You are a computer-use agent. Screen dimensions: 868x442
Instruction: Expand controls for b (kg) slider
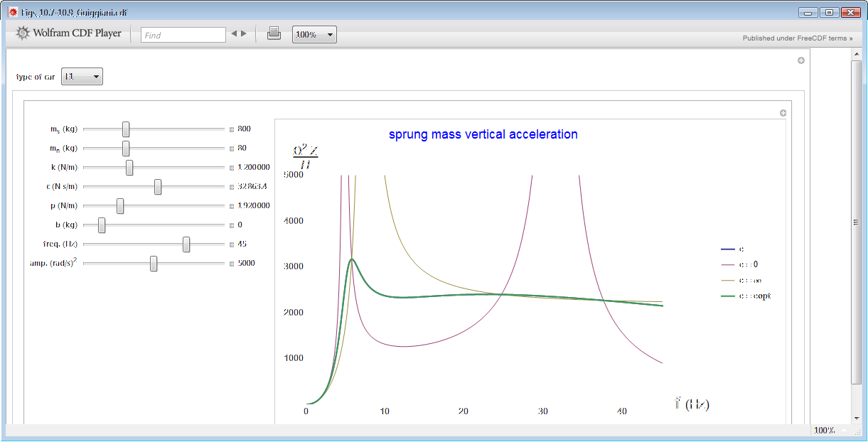click(232, 225)
